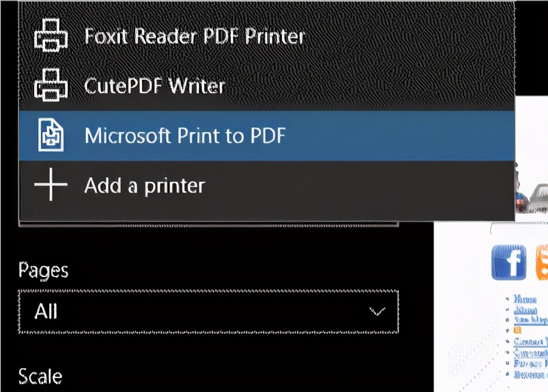Select CutePDF Writer as the printer

click(267, 86)
